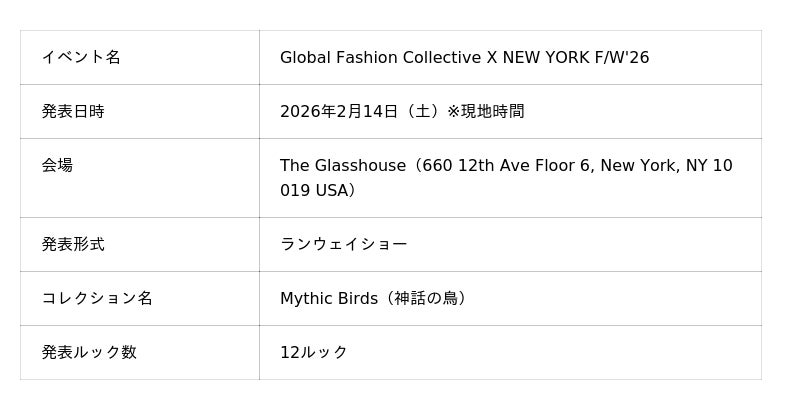Click the ※現地時間 note text
Image resolution: width=800 pixels, height=410 pixels.
485,112
